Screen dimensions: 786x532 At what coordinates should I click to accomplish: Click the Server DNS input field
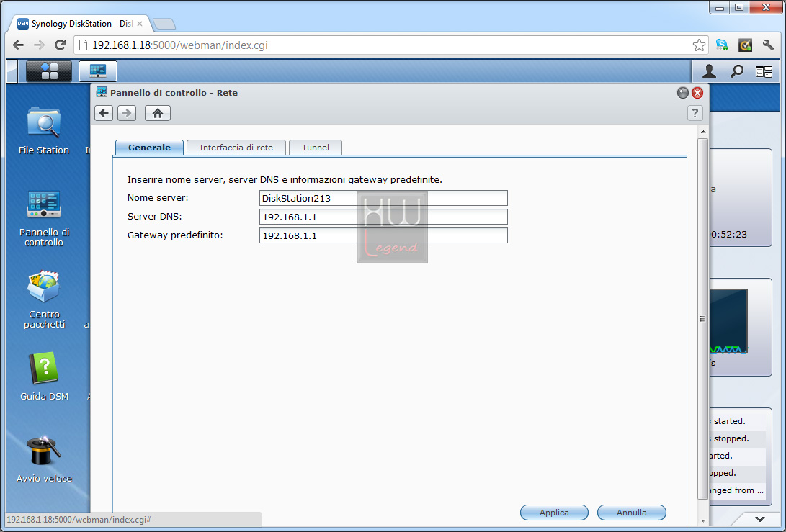coord(383,217)
